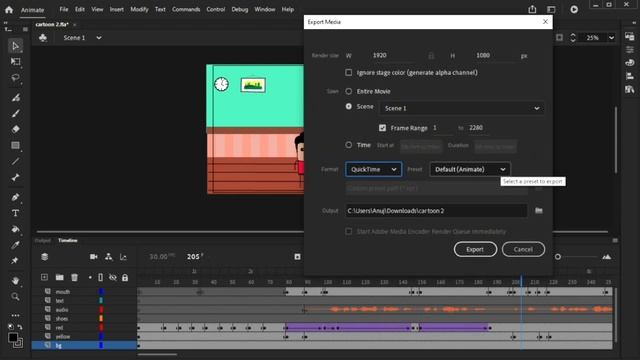This screenshot has width=640, height=360.
Task: Click the timeline camera icon
Action: point(93,256)
